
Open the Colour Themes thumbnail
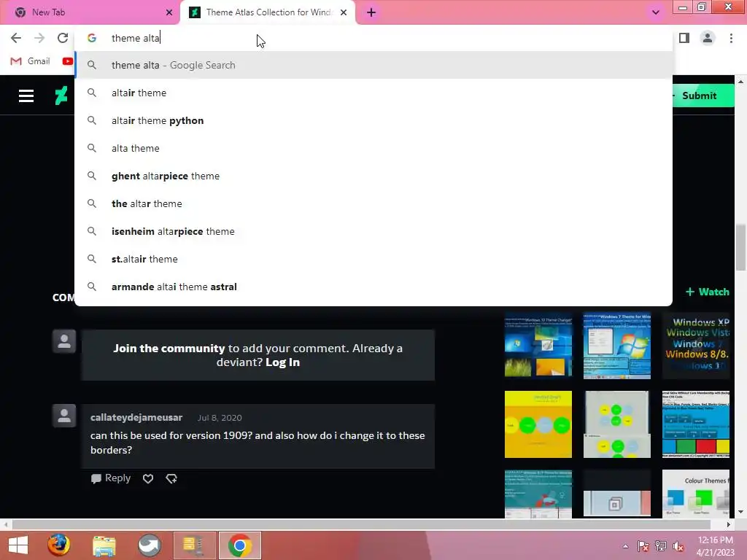click(695, 494)
